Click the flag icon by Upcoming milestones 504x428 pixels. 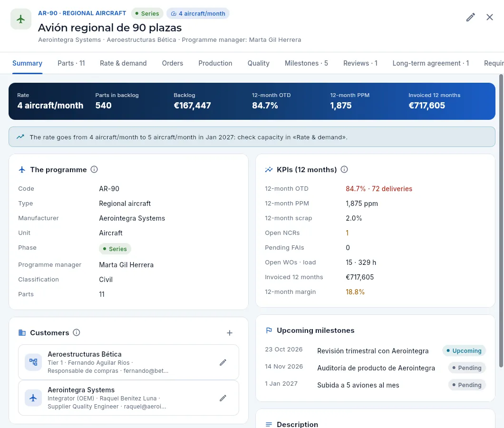click(269, 330)
